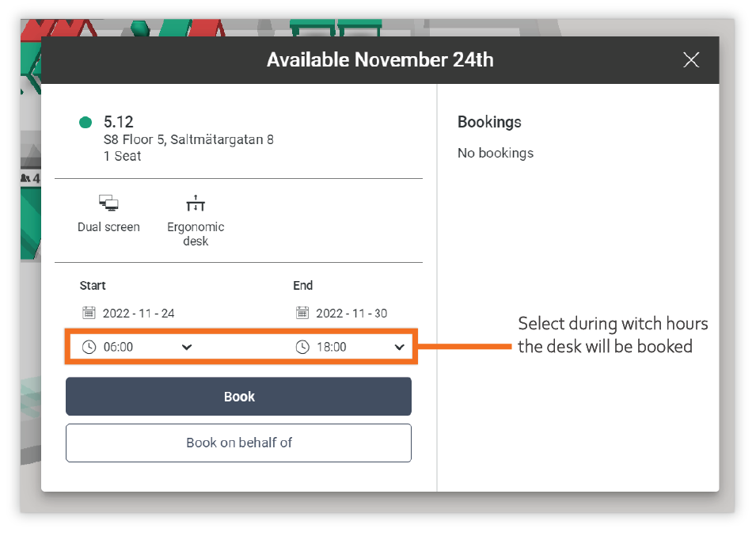Select the start date 2022-11-24 field
Image resolution: width=756 pixels, height=536 pixels.
click(x=129, y=313)
